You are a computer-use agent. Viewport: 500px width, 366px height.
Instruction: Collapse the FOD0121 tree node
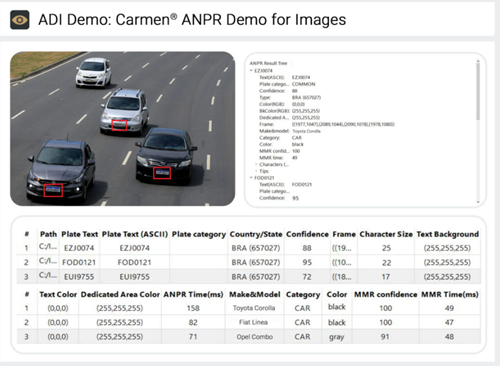click(x=251, y=178)
